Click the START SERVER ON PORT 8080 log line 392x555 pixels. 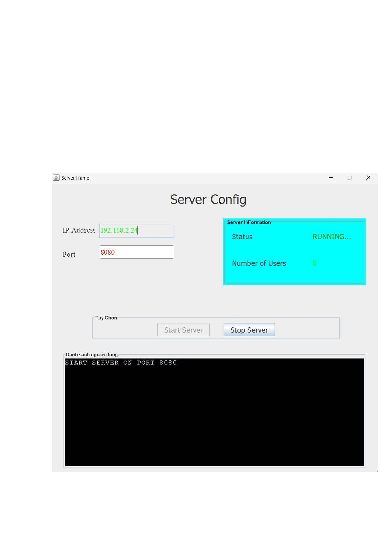pyautogui.click(x=121, y=363)
